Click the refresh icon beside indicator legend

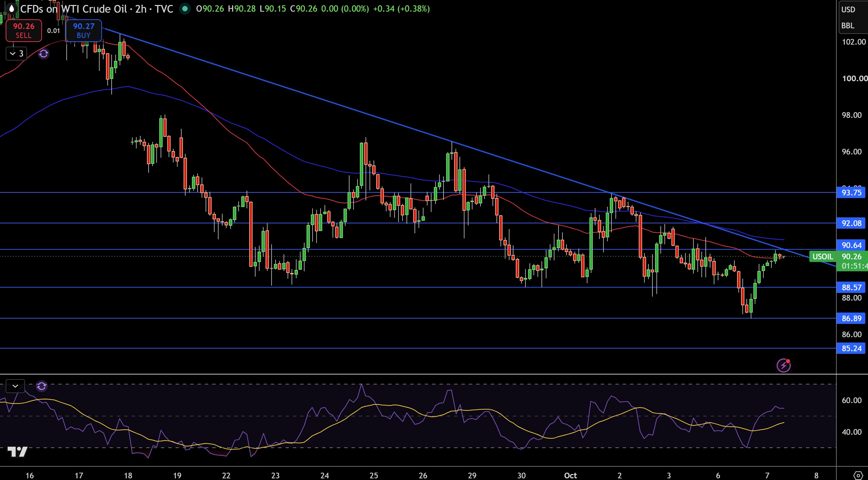44,54
